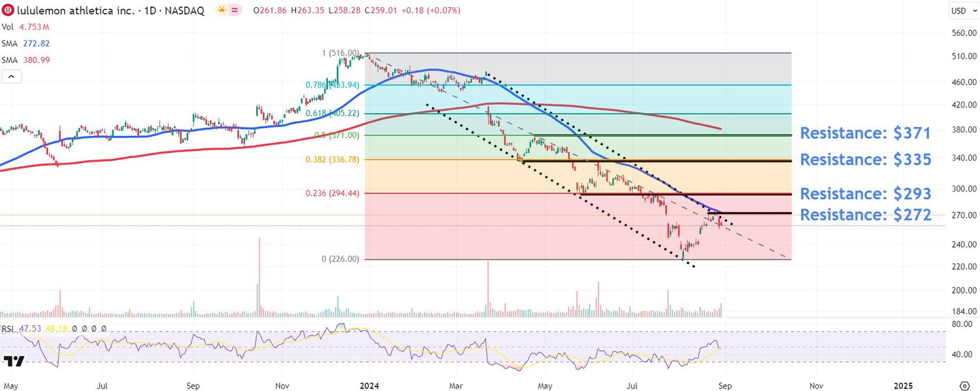Click the 80.00 RSI scale label
The height and width of the screenshot is (391, 980).
(x=961, y=324)
